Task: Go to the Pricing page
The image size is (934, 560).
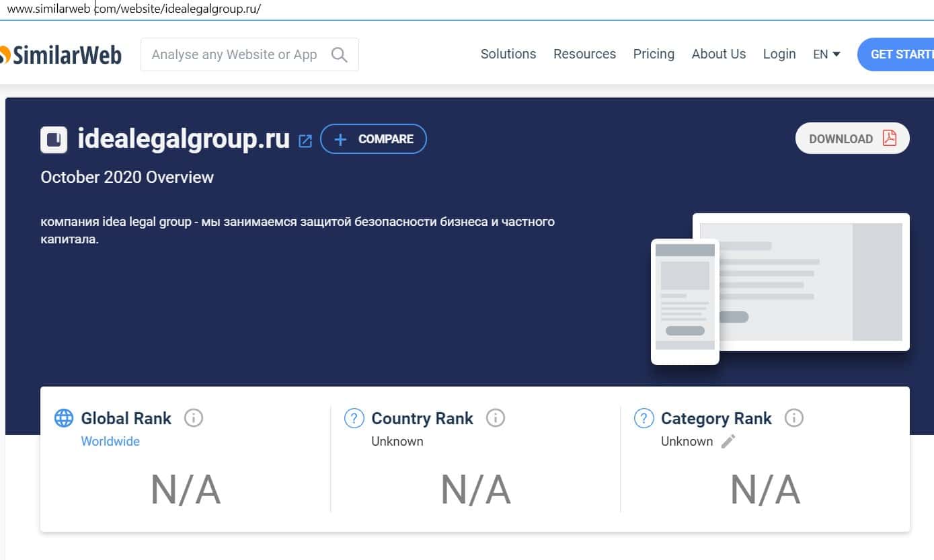Action: 654,54
